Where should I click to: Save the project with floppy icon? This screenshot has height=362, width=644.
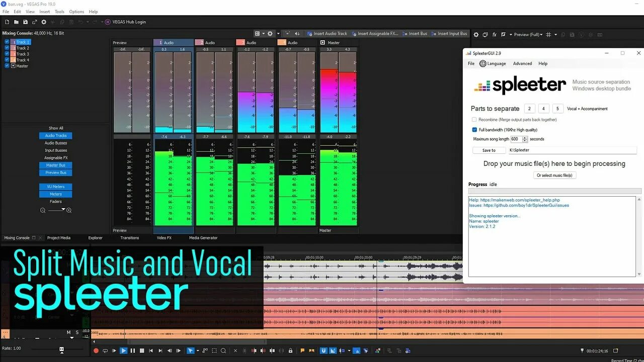pyautogui.click(x=25, y=22)
